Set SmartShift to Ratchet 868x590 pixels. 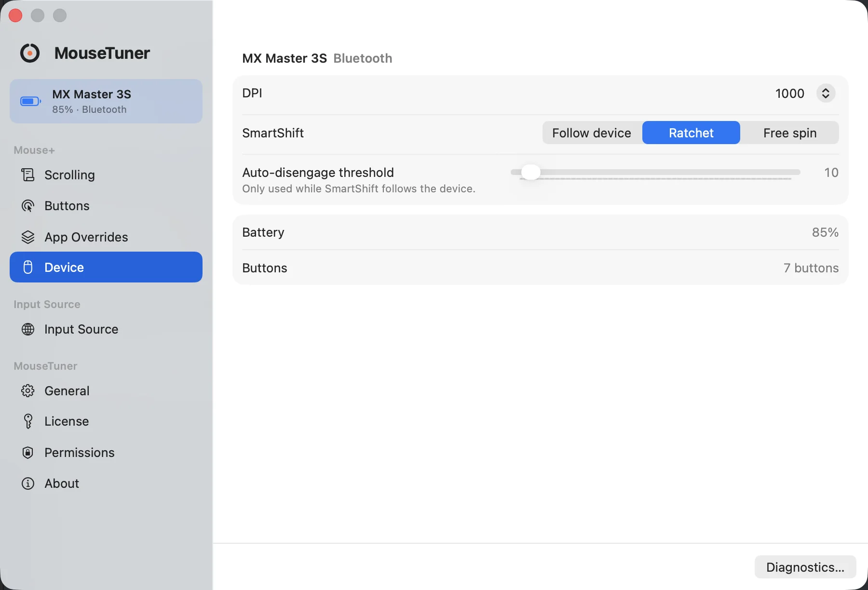[x=691, y=133]
